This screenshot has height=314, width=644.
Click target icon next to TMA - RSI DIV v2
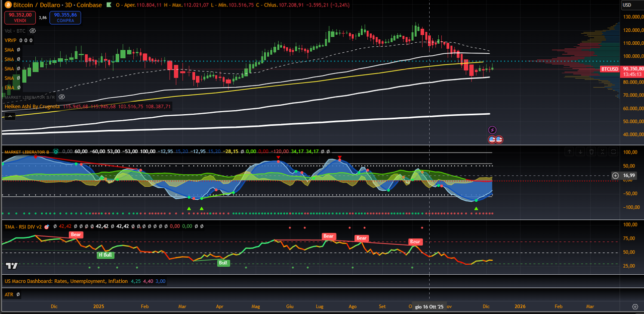[x=47, y=226]
